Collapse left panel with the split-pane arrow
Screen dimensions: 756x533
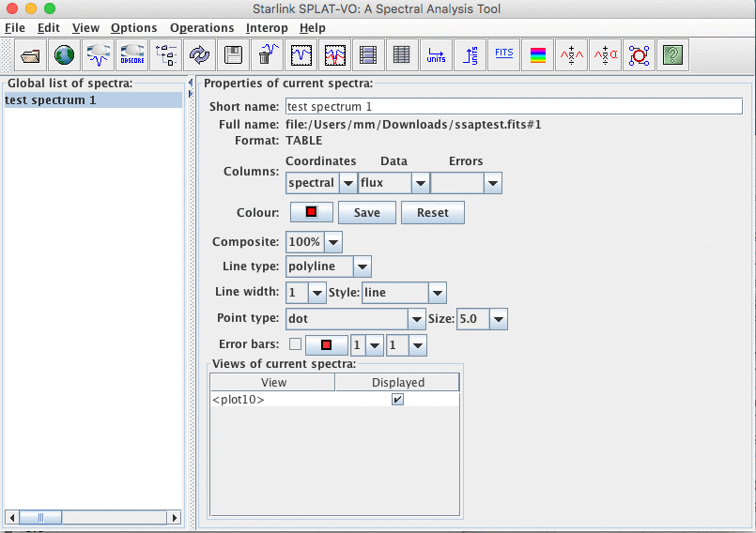(191, 83)
